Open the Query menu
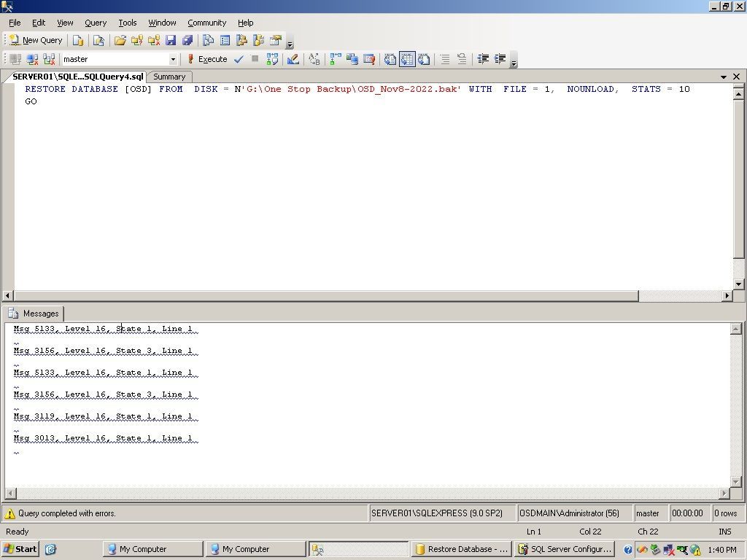 (x=96, y=23)
